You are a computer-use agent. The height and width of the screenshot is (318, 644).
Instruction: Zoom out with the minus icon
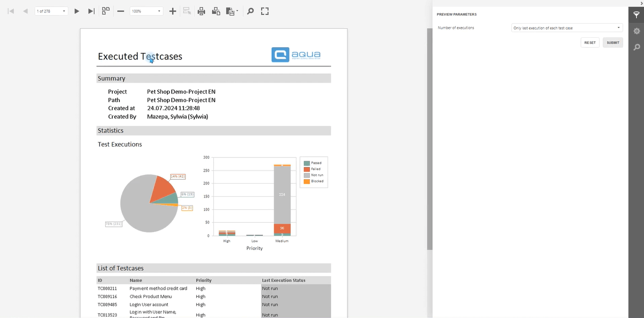(x=121, y=11)
